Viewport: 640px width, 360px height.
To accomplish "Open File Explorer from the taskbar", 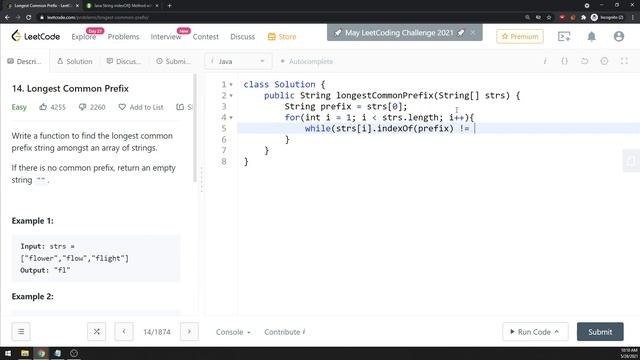I will click(x=25, y=353).
